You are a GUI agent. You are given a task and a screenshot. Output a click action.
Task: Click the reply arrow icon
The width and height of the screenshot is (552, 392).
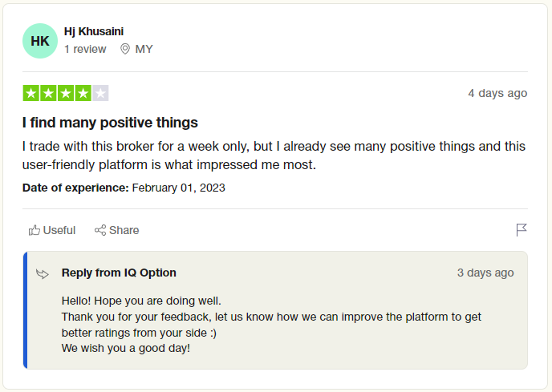pyautogui.click(x=43, y=274)
